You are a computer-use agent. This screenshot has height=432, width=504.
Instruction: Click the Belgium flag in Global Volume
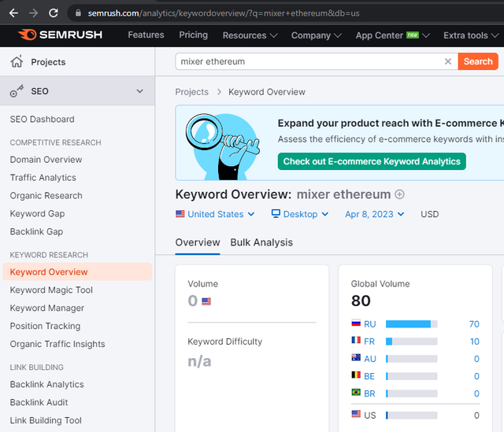coord(356,375)
